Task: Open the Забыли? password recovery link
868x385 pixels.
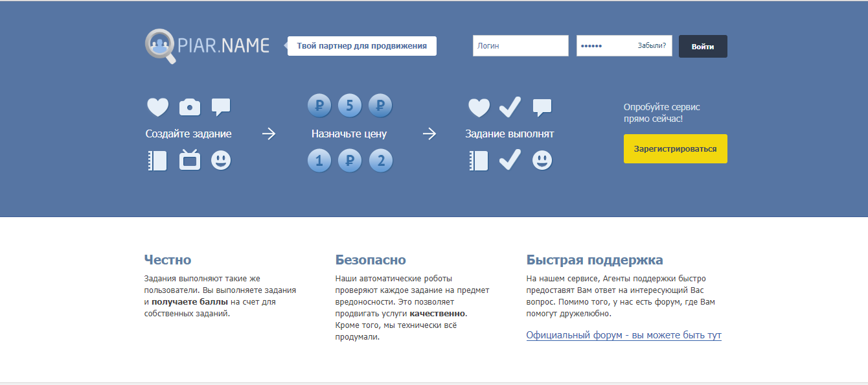Action: pos(652,46)
